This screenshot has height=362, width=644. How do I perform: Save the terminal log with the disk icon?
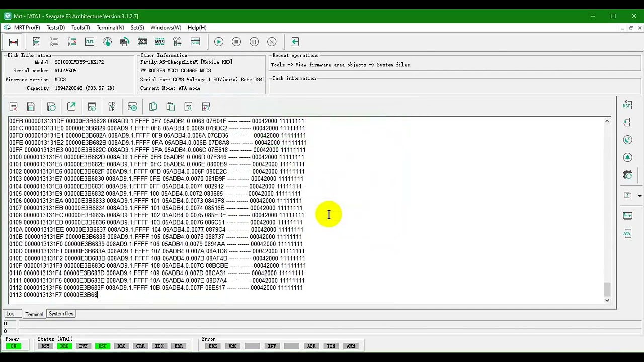tap(31, 107)
